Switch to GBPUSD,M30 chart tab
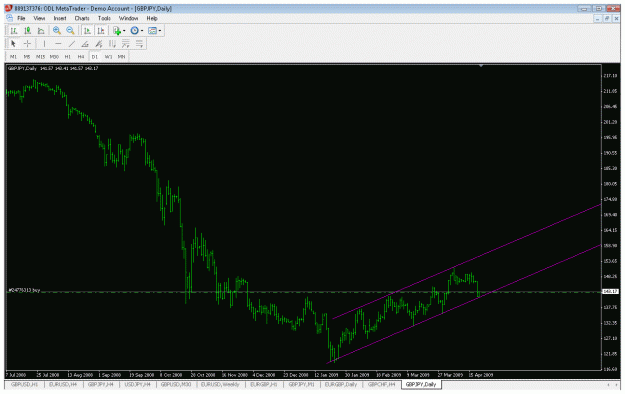 point(176,384)
